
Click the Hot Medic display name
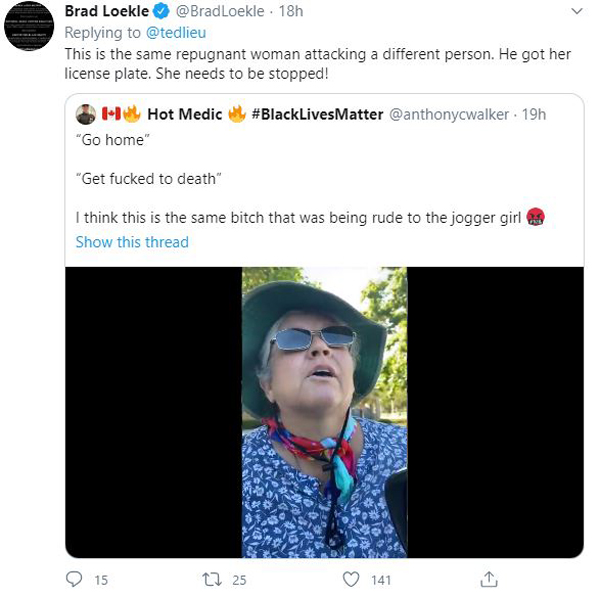tap(184, 114)
